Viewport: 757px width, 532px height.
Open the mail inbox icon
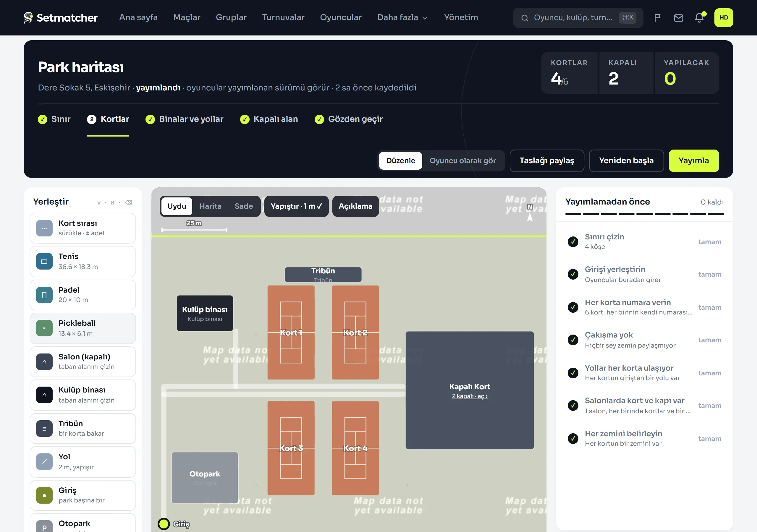coord(678,17)
